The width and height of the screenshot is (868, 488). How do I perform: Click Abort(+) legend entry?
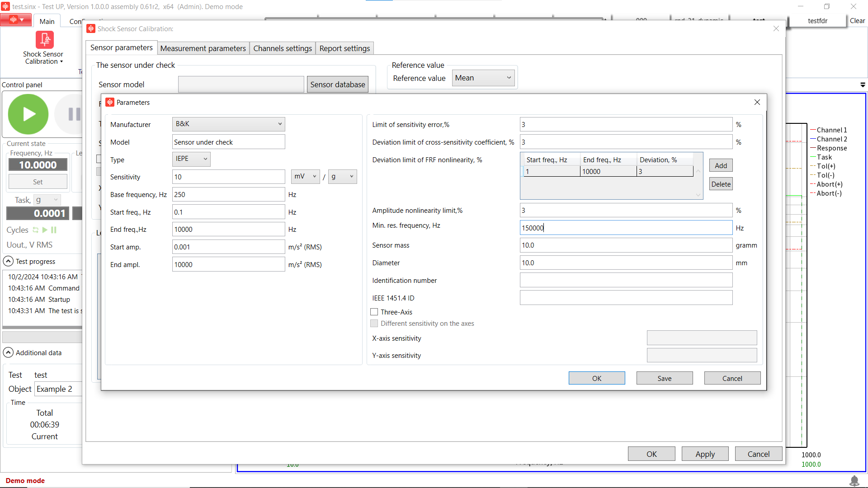[826, 184]
